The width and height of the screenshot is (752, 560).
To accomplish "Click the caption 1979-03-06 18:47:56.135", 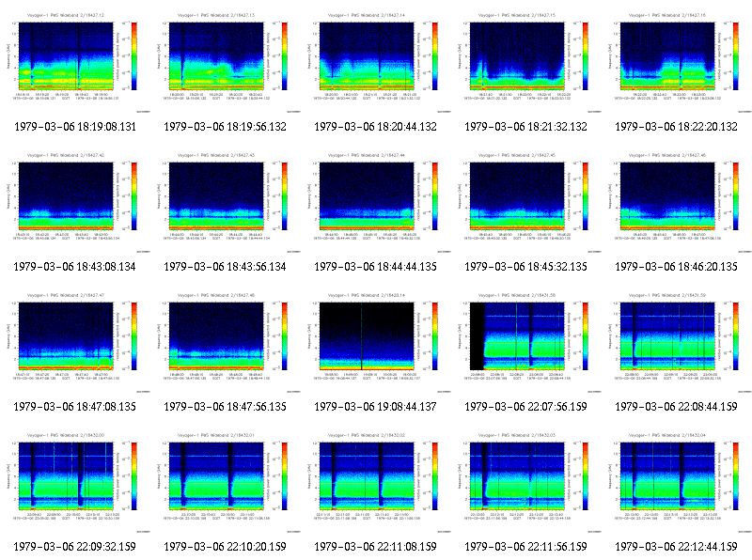I will 226,407.
